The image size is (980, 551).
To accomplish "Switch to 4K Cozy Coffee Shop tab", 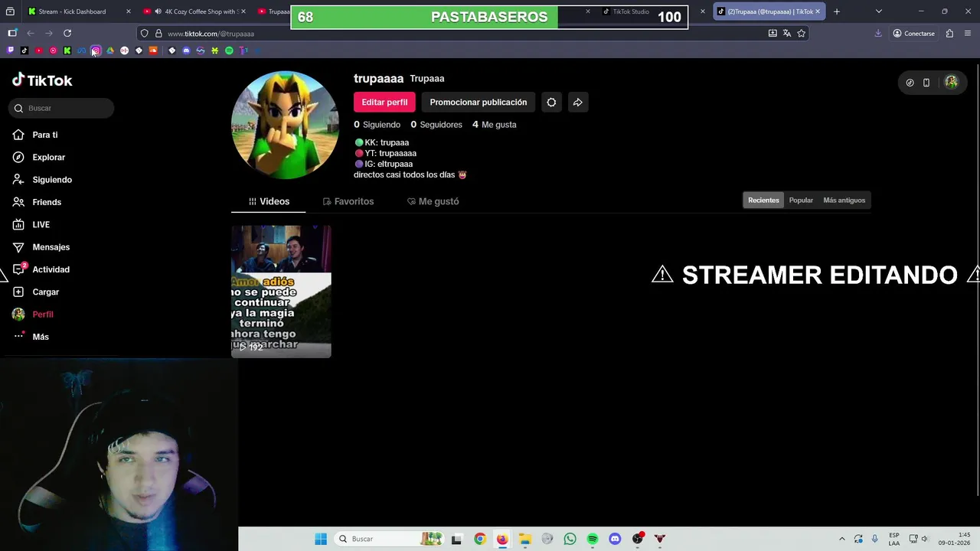I will (x=194, y=11).
